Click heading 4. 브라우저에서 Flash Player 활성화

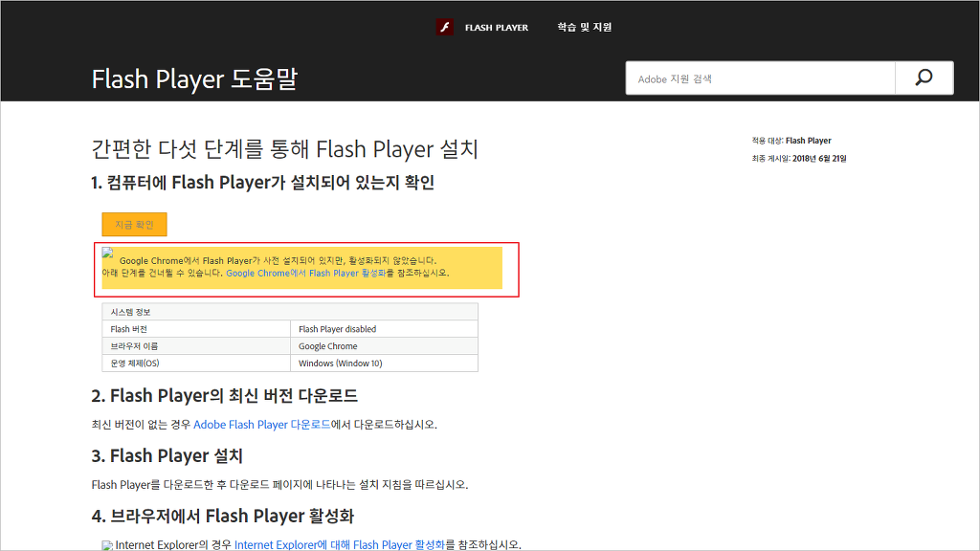point(222,516)
